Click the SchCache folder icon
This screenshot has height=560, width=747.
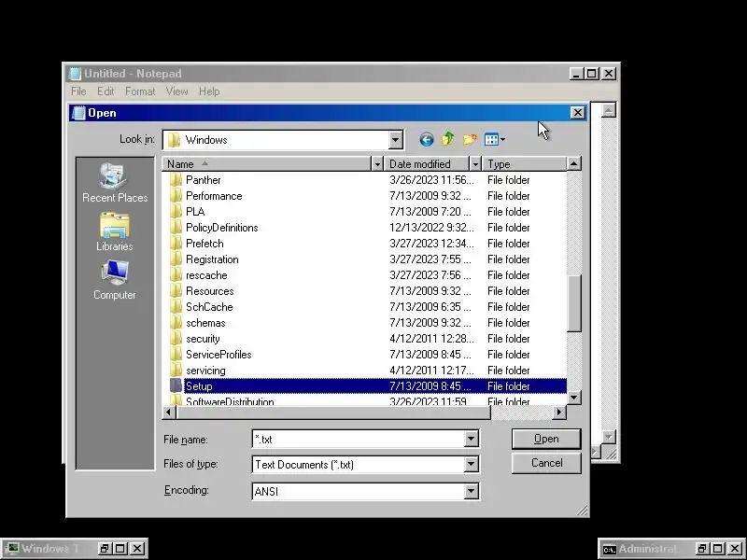pyautogui.click(x=176, y=307)
